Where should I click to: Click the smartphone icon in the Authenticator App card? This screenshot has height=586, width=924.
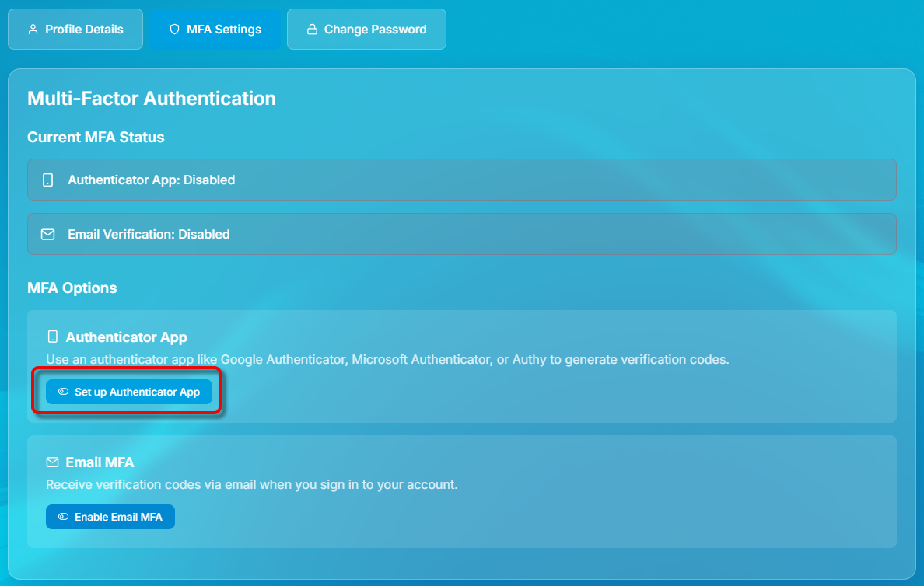(51, 337)
